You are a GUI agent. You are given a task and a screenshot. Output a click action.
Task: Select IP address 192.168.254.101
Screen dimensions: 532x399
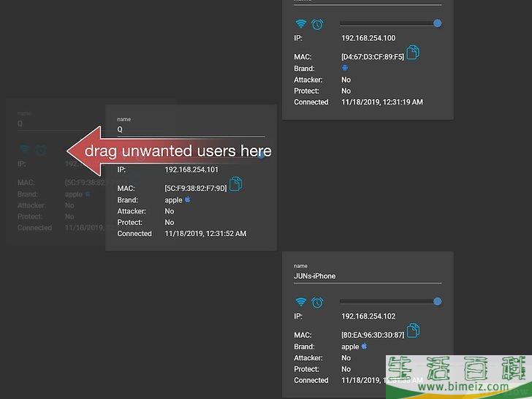pyautogui.click(x=191, y=170)
